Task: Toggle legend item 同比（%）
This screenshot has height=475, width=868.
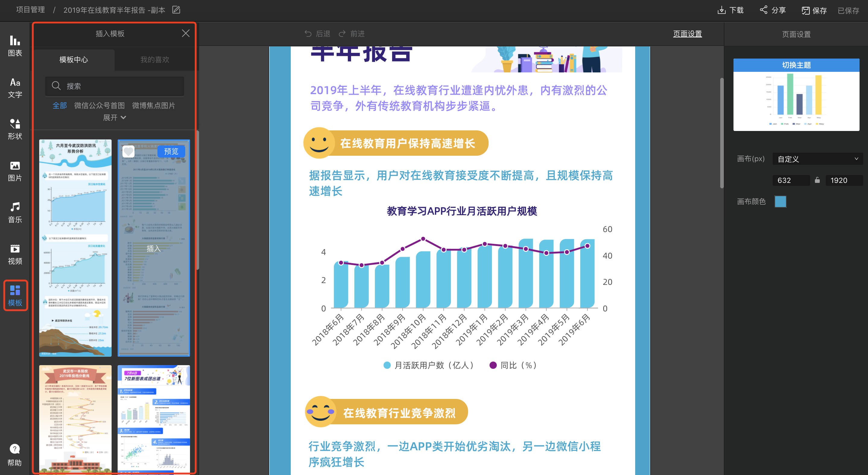Action: 513,365
